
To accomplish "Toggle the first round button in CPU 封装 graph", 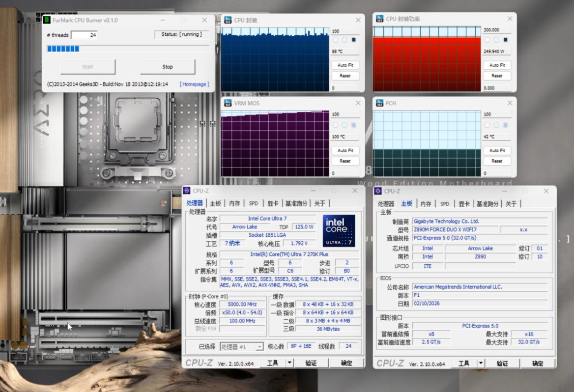I will click(x=336, y=40).
